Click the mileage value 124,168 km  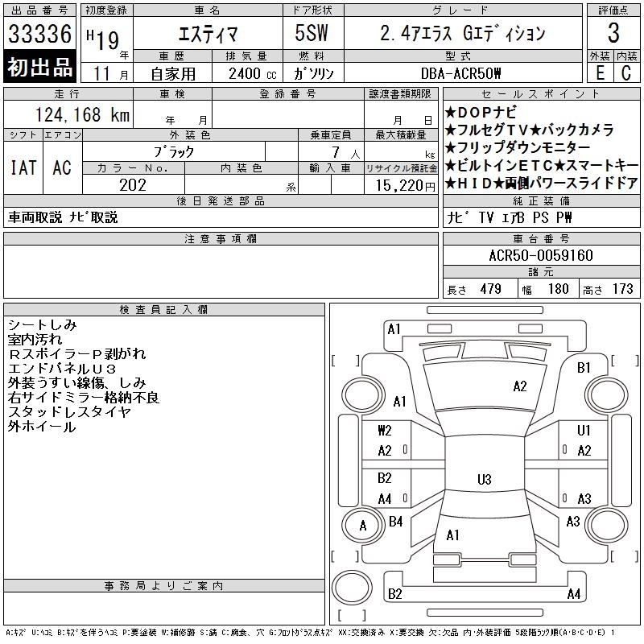[x=71, y=115]
